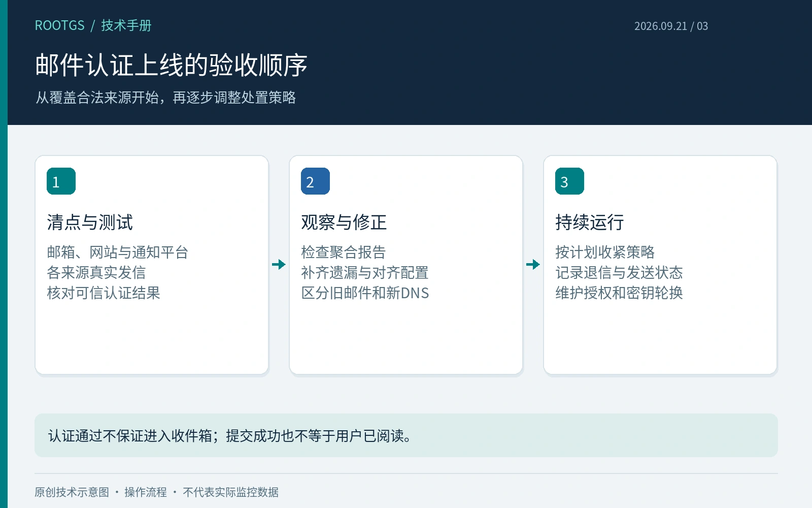Image resolution: width=812 pixels, height=508 pixels.
Task: Click the step 2 number badge
Action: point(315,181)
